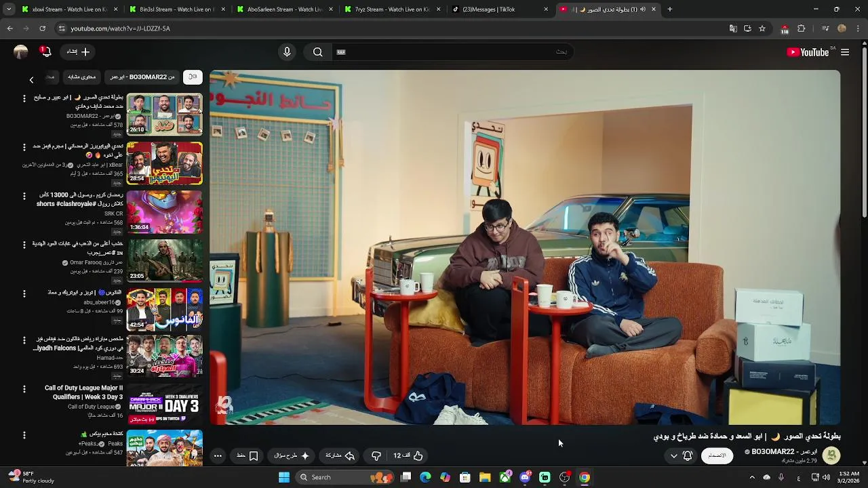
Task: Open Discord from the taskbar
Action: pyautogui.click(x=525, y=477)
